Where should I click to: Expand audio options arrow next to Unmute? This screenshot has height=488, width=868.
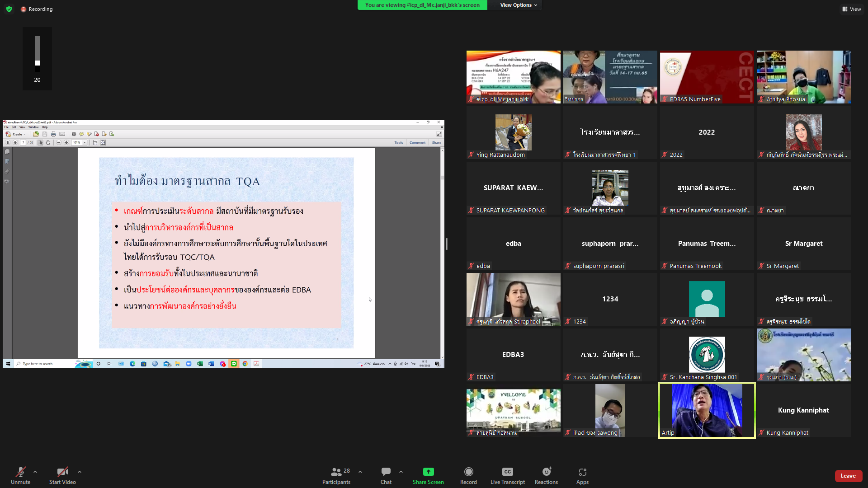pyautogui.click(x=35, y=472)
